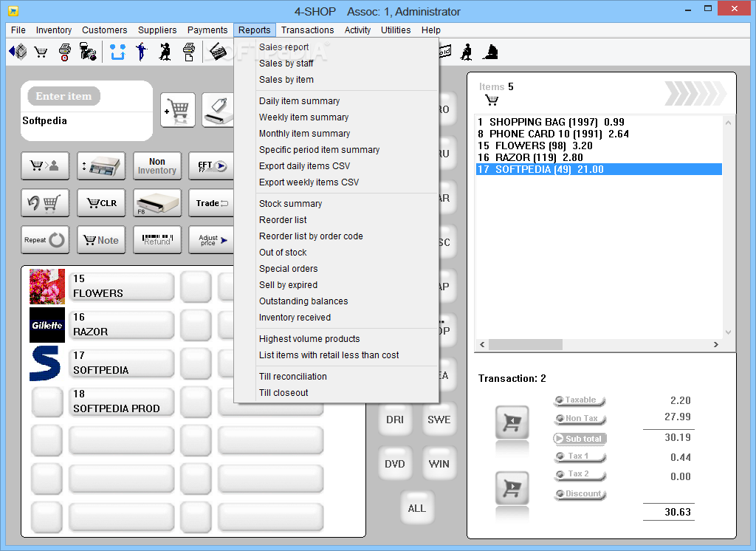Click the Repeat circular arrow button
The image size is (756, 551).
45,240
